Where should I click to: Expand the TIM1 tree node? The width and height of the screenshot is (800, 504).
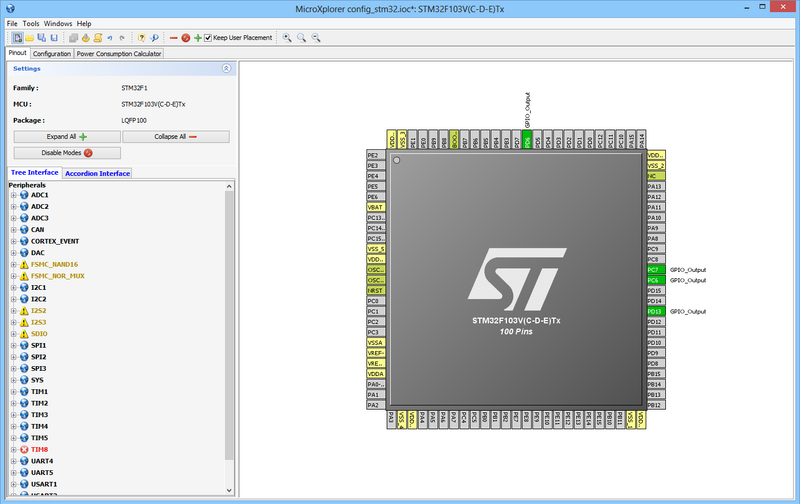coord(14,392)
